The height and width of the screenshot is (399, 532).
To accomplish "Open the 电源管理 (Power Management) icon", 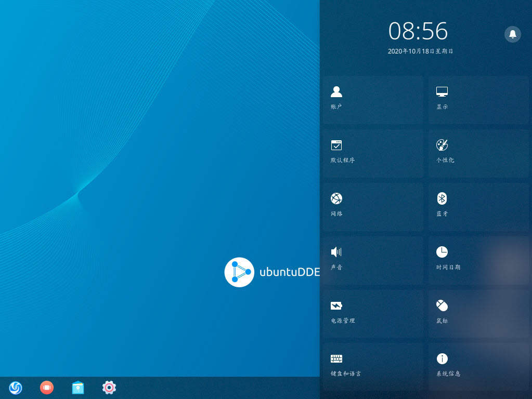I will [336, 305].
